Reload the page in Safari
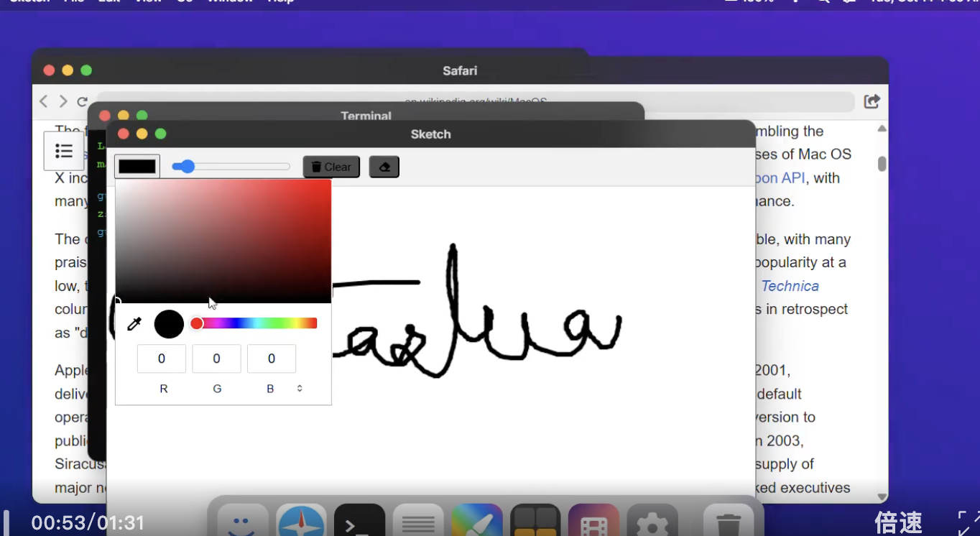Viewport: 980px width, 536px height. coord(83,101)
